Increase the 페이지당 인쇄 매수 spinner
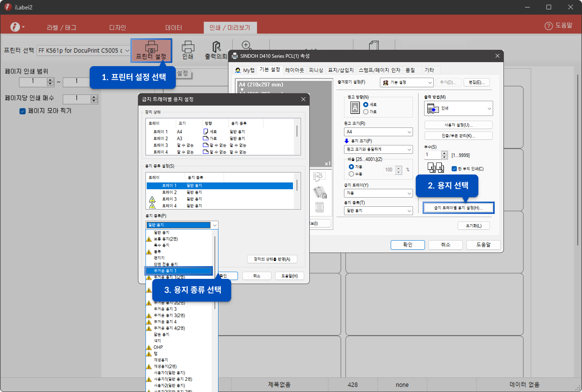Viewport: 582px width, 392px height. point(94,97)
